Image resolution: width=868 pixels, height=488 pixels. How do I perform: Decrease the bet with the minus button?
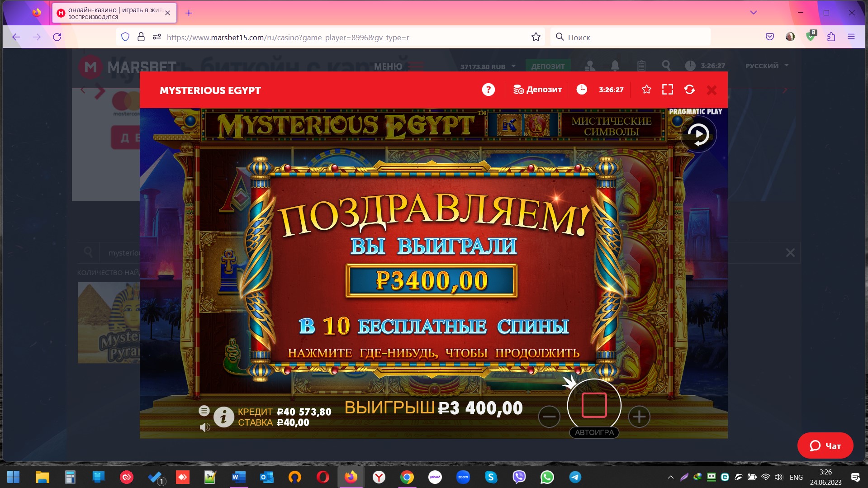[x=549, y=417]
